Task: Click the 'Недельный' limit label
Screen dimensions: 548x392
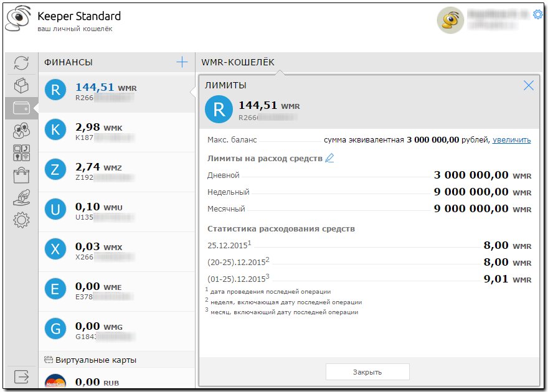Action: pos(228,192)
